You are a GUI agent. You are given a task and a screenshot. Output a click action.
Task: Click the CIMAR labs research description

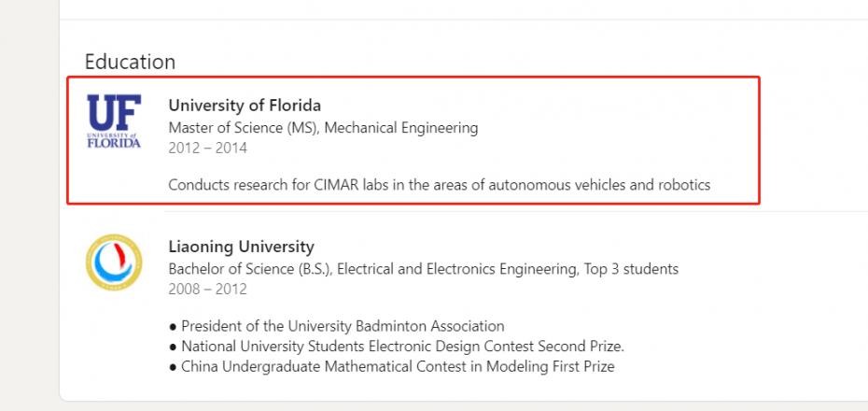click(439, 185)
